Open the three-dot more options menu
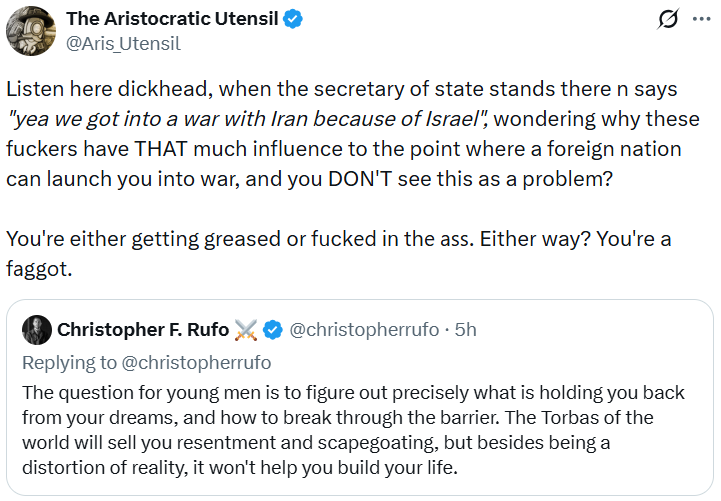The width and height of the screenshot is (721, 501). pyautogui.click(x=702, y=19)
